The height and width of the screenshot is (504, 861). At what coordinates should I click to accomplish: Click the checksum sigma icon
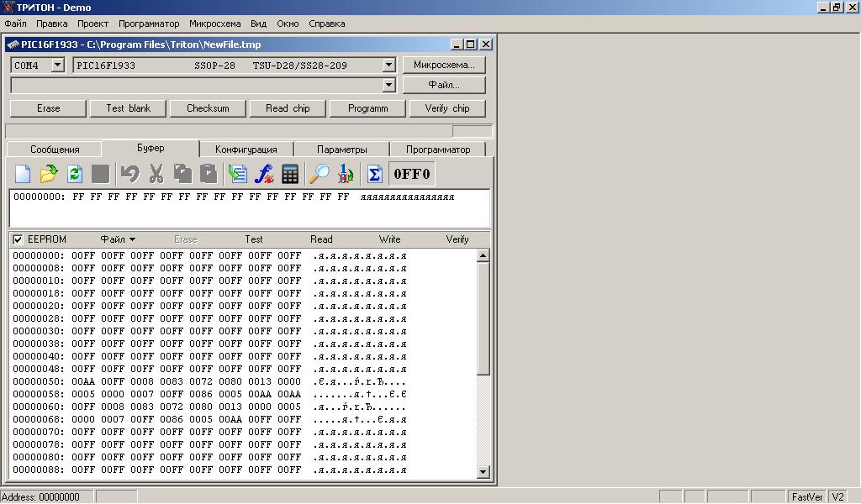click(375, 174)
